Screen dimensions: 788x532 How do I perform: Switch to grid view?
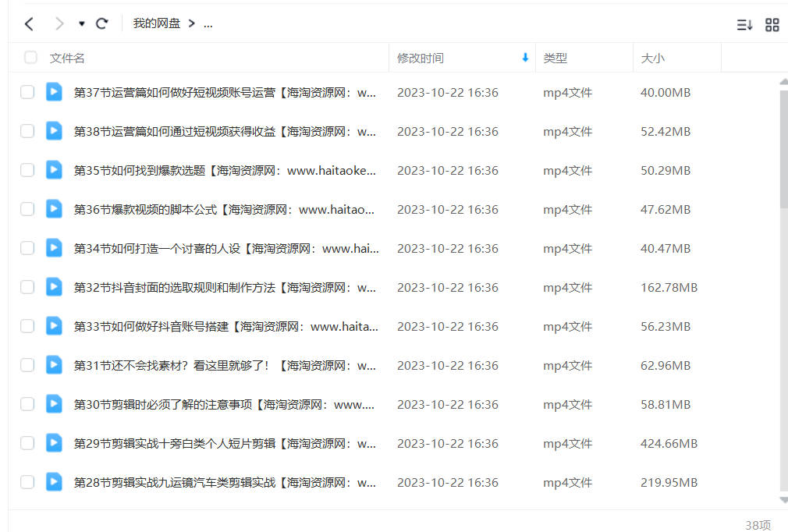(772, 25)
